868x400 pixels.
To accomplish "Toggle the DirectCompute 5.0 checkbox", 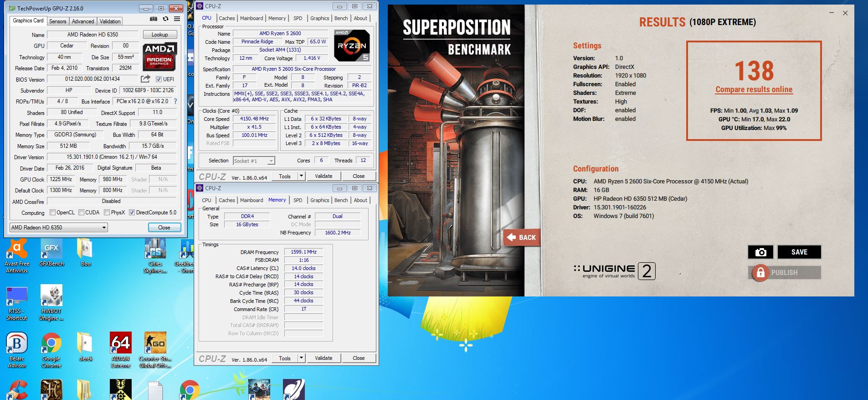I will click(132, 213).
